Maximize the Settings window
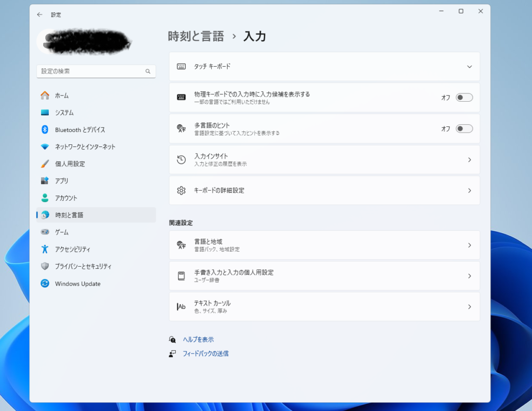The width and height of the screenshot is (532, 411). coord(461,11)
